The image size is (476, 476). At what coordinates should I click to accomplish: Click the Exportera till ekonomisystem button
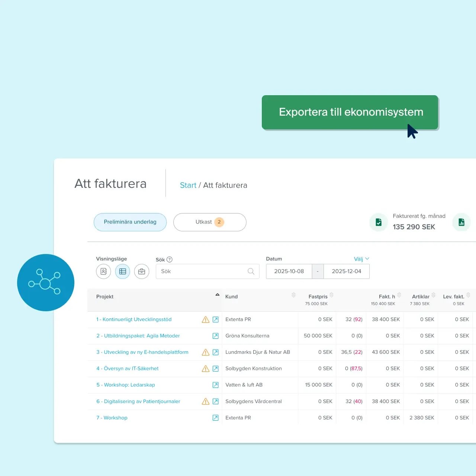tap(350, 112)
